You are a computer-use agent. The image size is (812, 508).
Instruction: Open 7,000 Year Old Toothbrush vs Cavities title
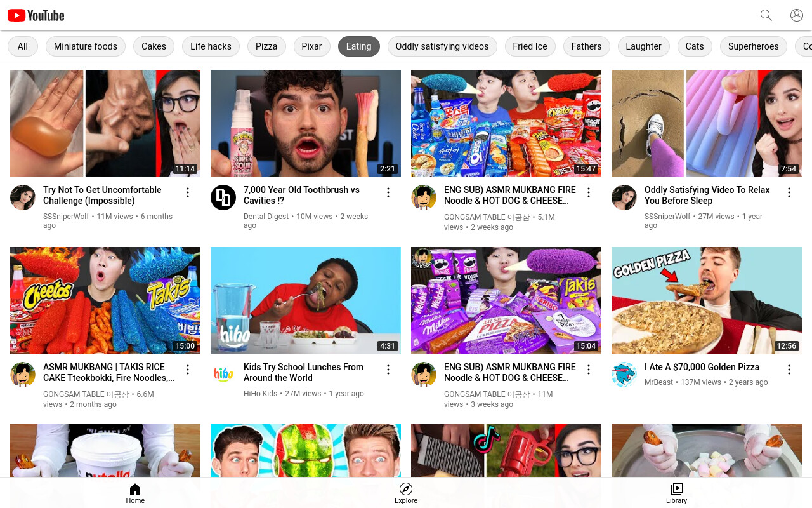301,195
